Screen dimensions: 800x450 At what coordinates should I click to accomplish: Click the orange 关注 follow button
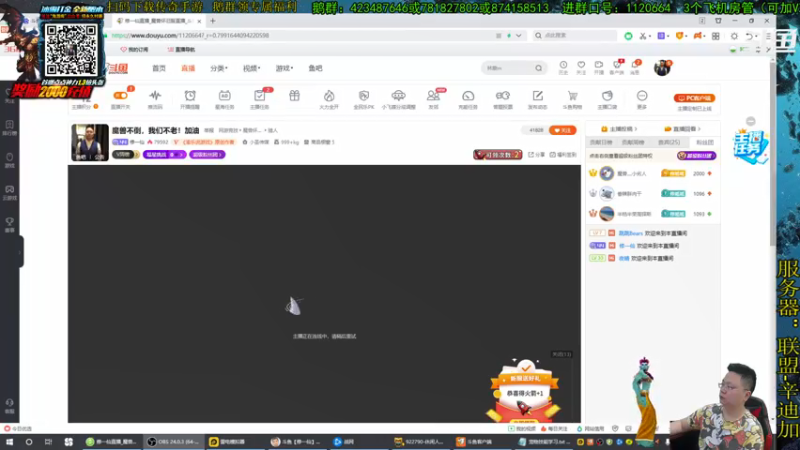coord(563,131)
